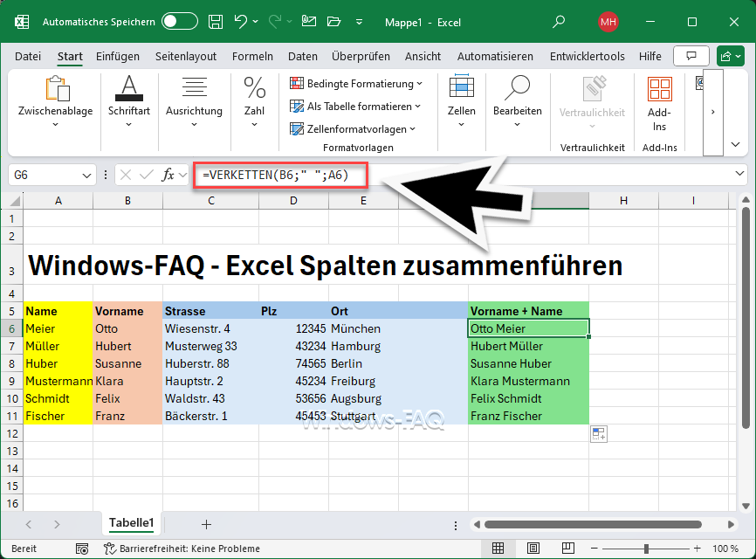Switch to the Daten tab
Viewport: 756px width, 559px height.
pyautogui.click(x=303, y=57)
